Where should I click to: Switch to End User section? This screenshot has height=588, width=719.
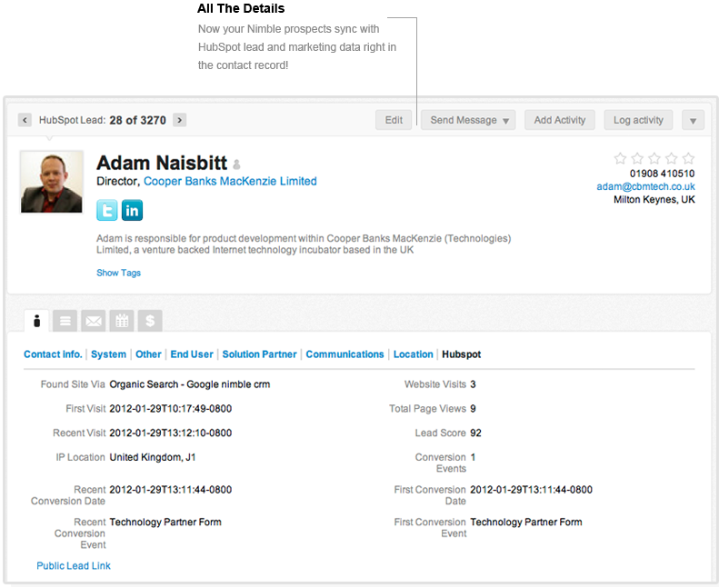click(192, 354)
